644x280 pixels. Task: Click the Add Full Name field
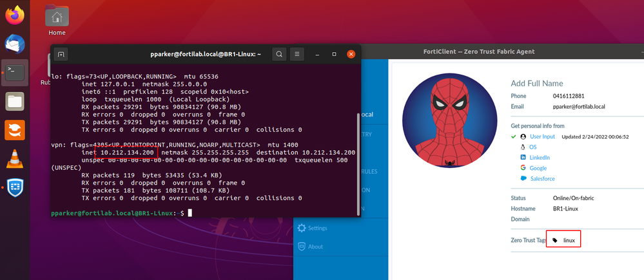click(x=536, y=84)
